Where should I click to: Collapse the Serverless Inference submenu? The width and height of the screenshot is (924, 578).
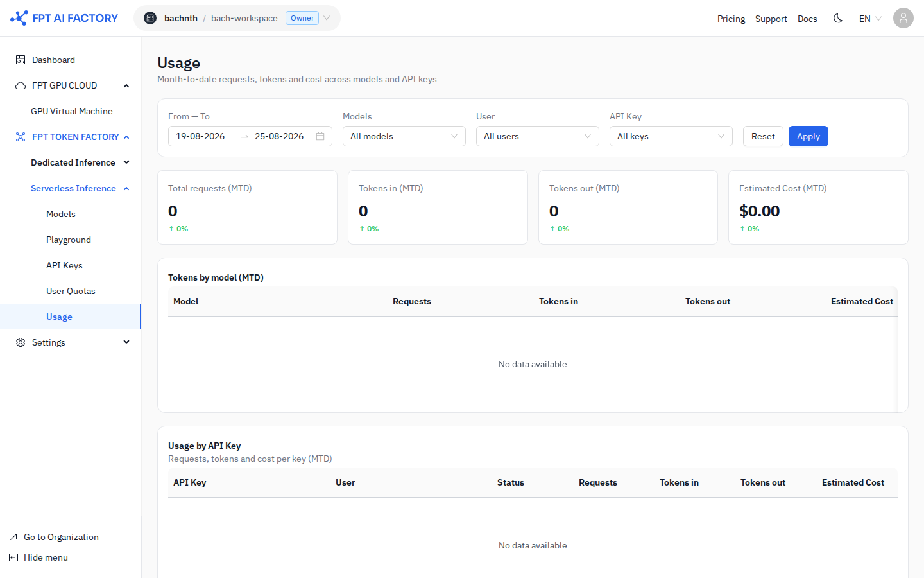click(126, 188)
